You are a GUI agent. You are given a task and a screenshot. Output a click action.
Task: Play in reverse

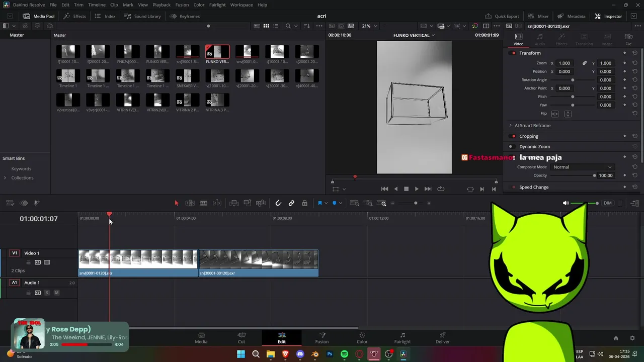click(x=395, y=189)
